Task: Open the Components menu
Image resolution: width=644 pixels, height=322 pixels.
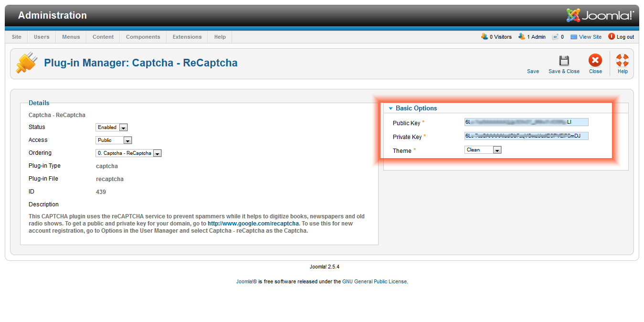Action: 143,37
